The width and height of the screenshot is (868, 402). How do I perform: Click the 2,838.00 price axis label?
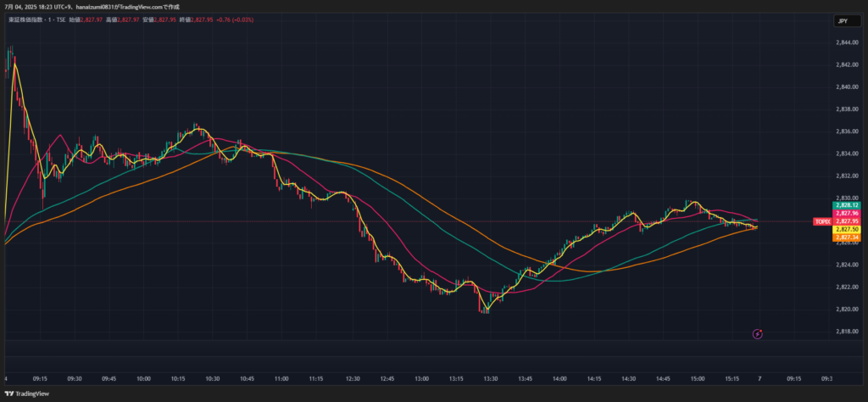[x=847, y=109]
